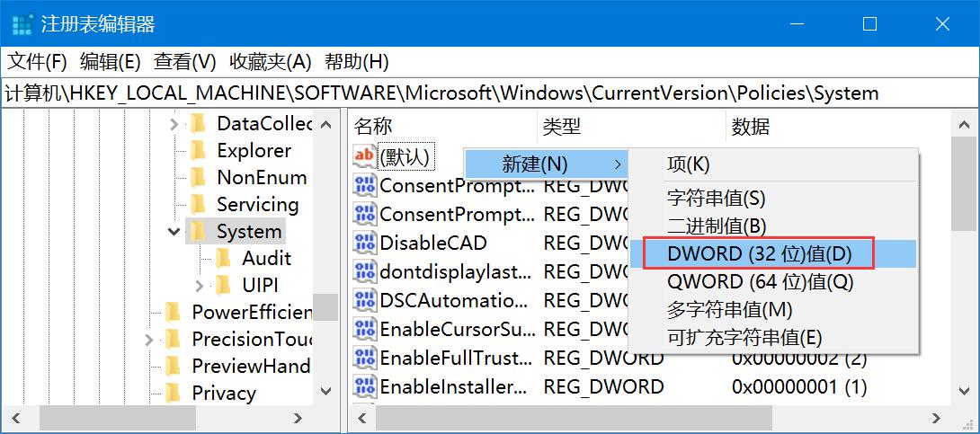Choose DWORD (32 位)值(D) from submenu
Image resolution: width=980 pixels, height=434 pixels.
pos(758,253)
